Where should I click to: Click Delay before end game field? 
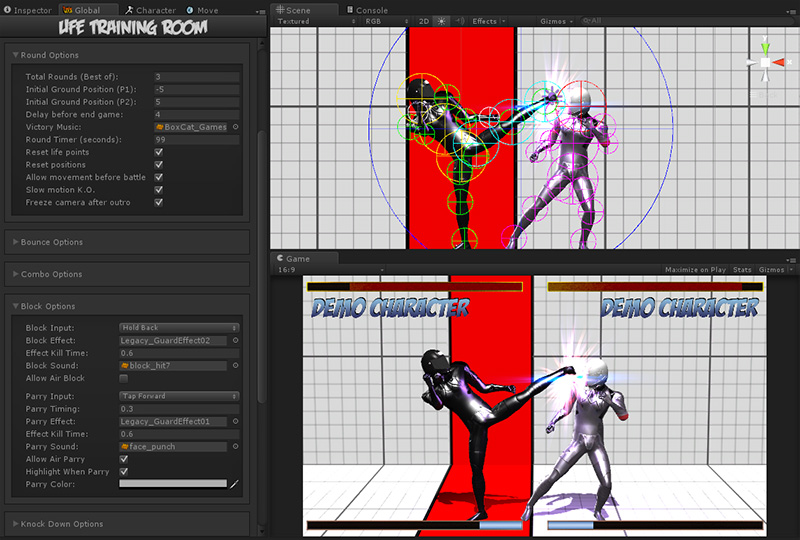coord(196,115)
